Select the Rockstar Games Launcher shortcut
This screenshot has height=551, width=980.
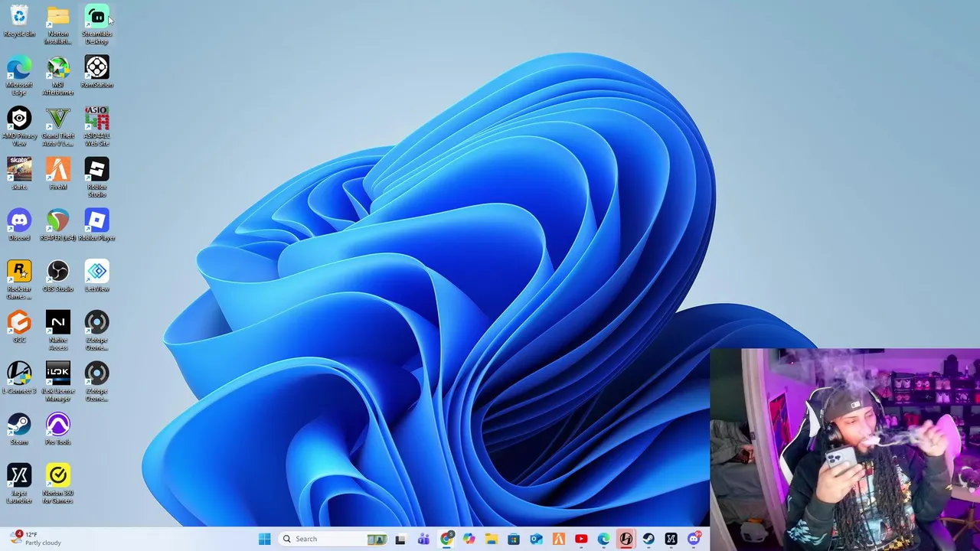pos(19,279)
